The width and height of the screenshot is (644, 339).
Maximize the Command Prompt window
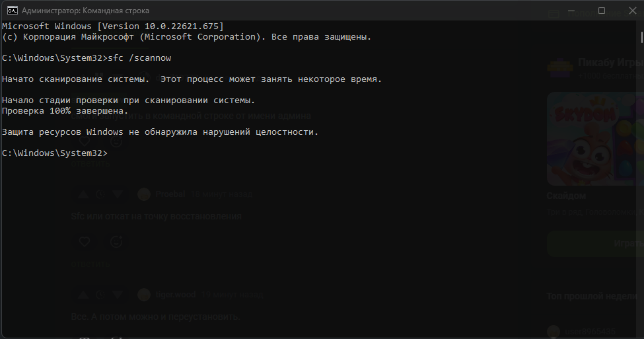[601, 11]
